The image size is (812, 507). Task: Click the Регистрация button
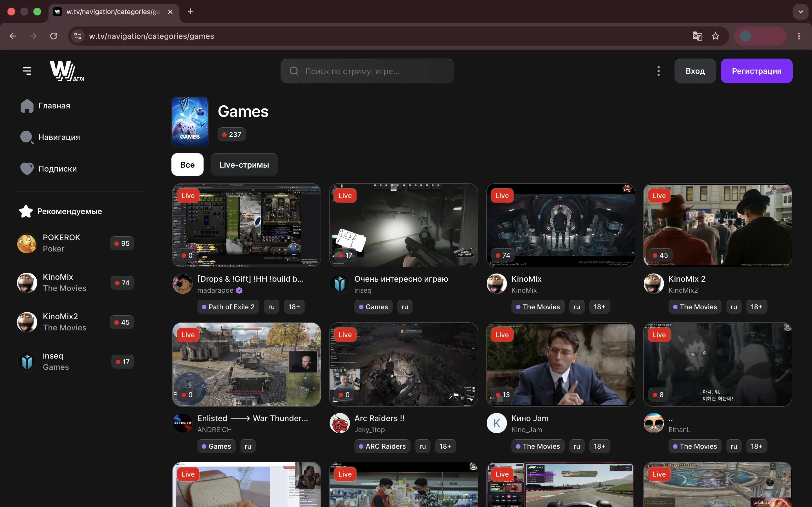[x=756, y=71]
